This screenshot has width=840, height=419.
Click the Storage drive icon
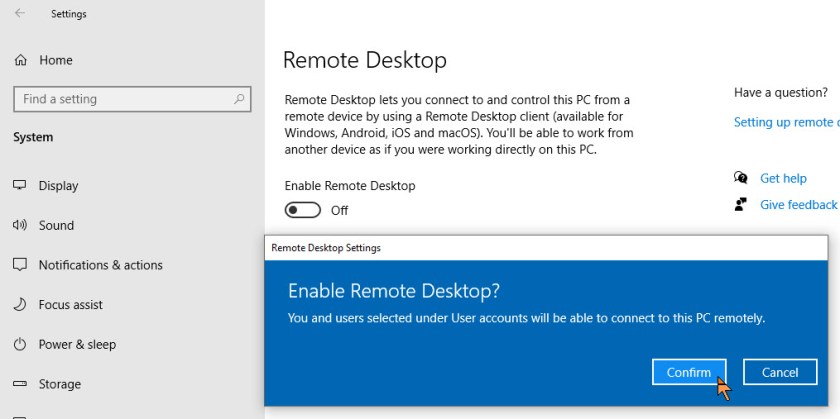(x=20, y=384)
